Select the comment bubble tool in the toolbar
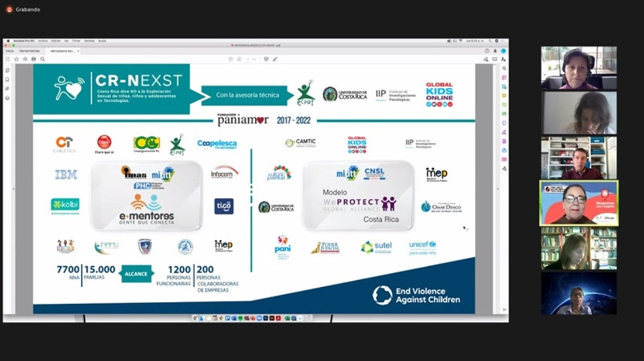The width and height of the screenshot is (644, 361). point(266,59)
